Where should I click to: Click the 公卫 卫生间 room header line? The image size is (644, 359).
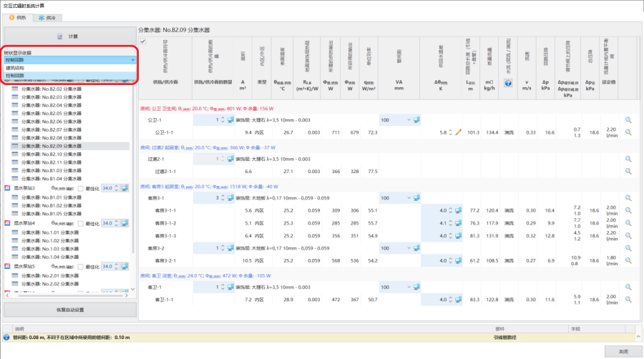tap(207, 109)
